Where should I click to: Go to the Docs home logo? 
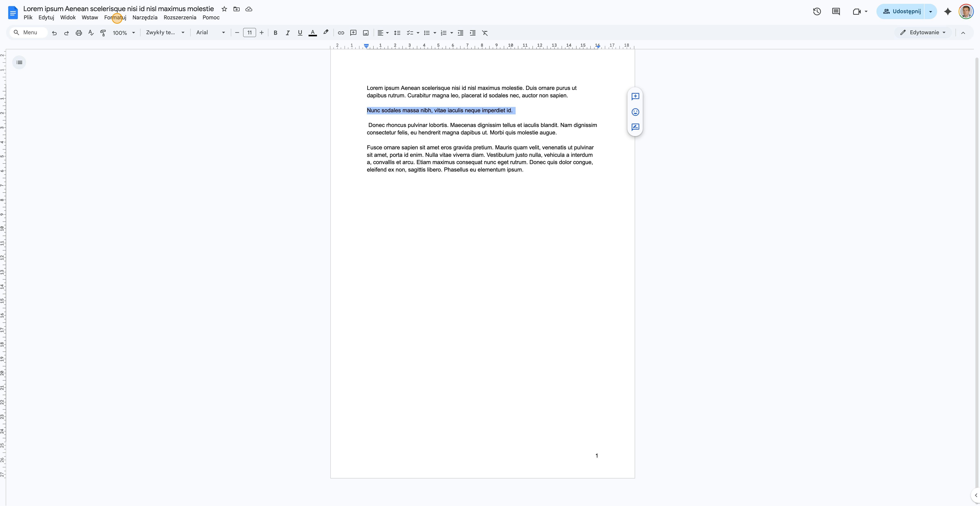(13, 13)
